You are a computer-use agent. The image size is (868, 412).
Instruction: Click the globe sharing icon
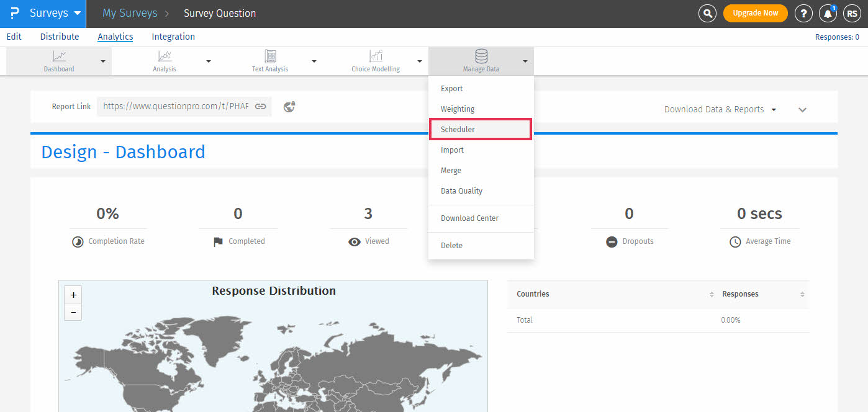pyautogui.click(x=289, y=107)
